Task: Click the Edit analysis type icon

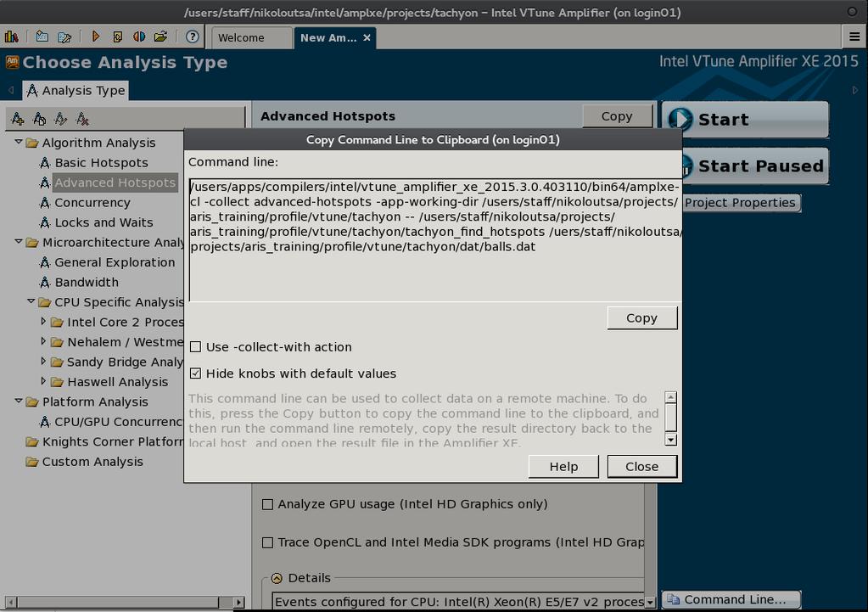Action: click(61, 119)
